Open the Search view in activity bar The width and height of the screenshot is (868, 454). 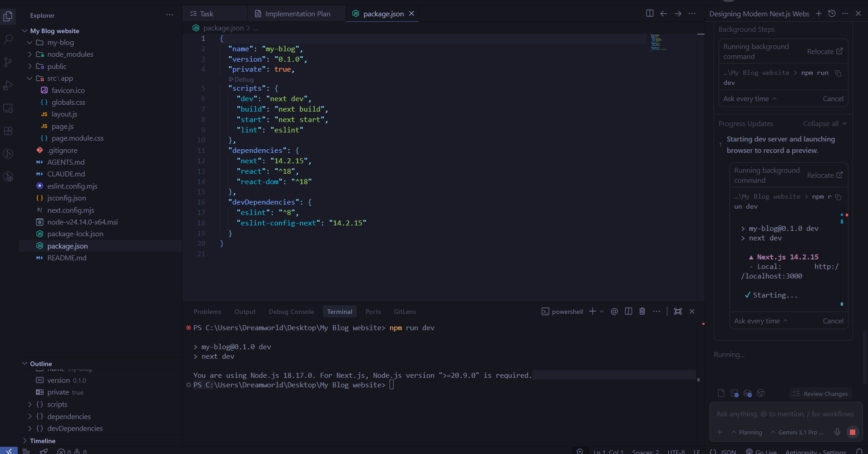pos(8,39)
